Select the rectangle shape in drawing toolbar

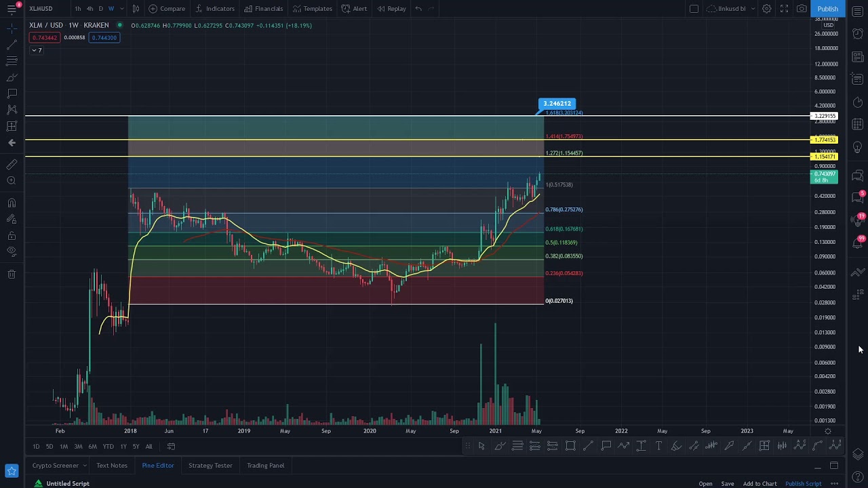tap(570, 445)
